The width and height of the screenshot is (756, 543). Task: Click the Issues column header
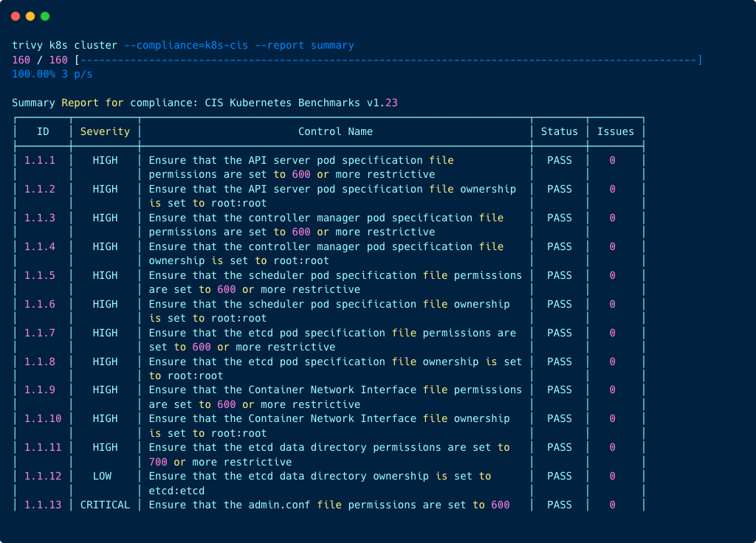615,131
